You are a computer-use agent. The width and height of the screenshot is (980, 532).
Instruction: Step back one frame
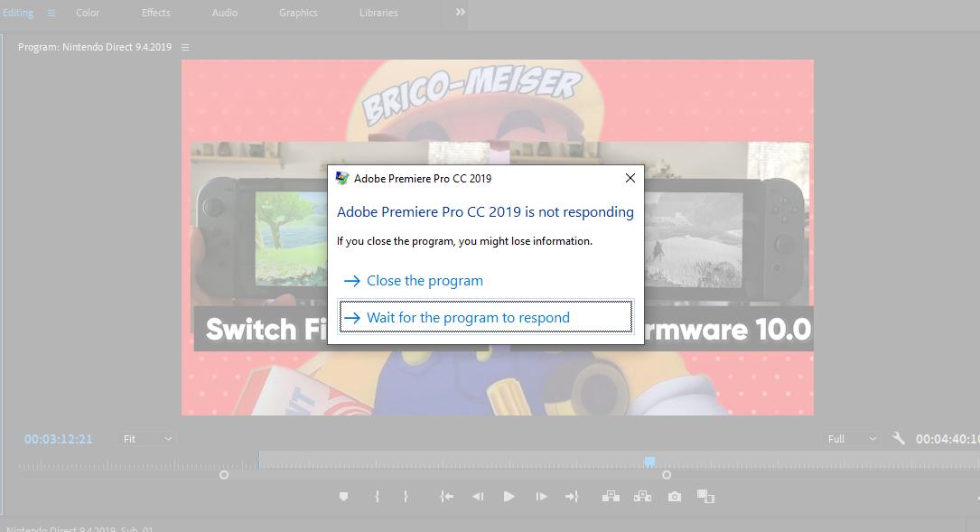(x=478, y=497)
